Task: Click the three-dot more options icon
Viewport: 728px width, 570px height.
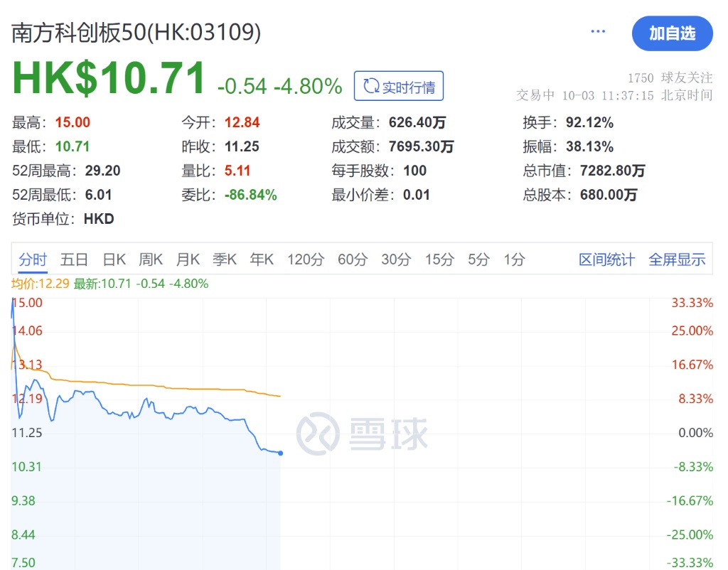Action: [x=598, y=32]
